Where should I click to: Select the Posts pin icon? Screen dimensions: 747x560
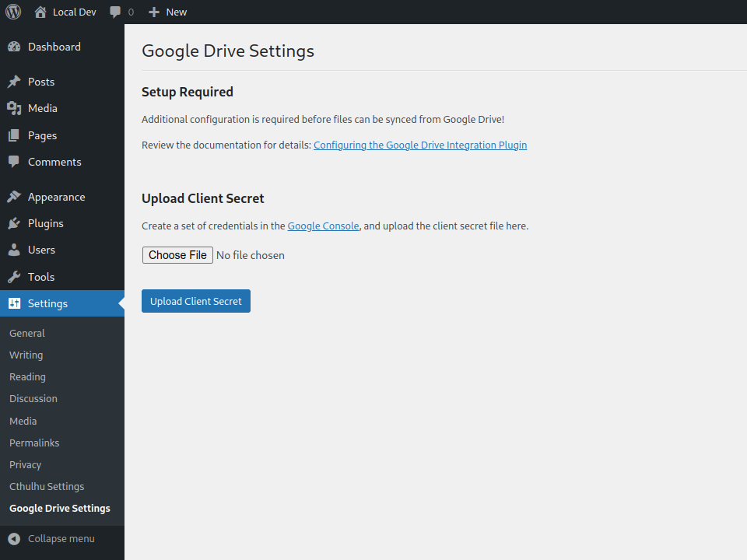pyautogui.click(x=16, y=81)
